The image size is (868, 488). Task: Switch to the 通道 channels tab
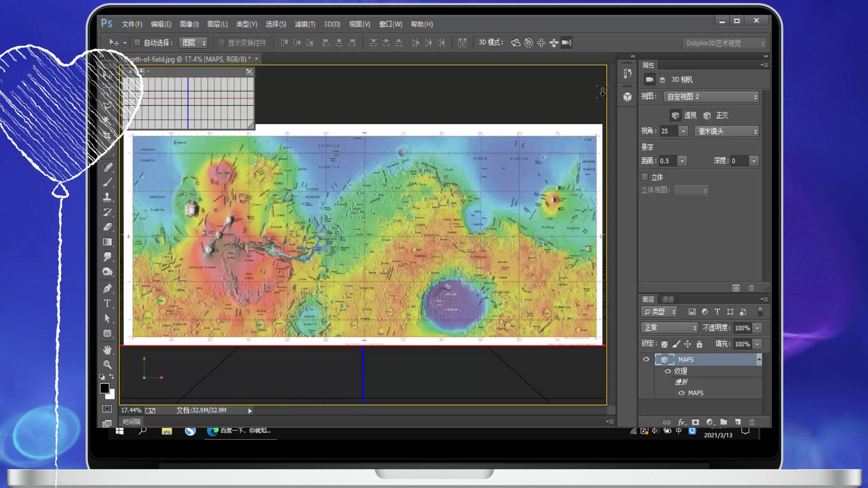[668, 299]
